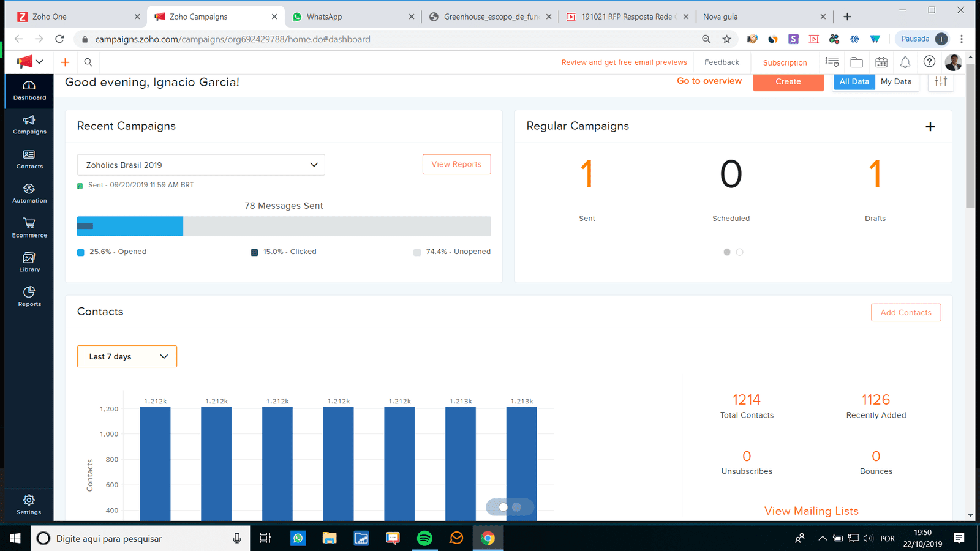Click the Drafts campaigns count
The height and width of the screenshot is (551, 980).
tap(875, 174)
